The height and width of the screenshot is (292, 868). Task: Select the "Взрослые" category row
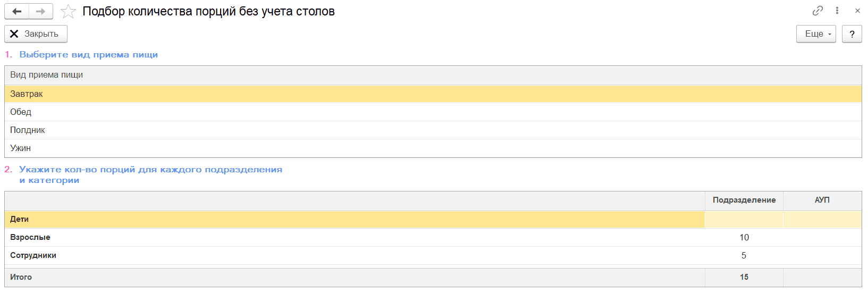(x=30, y=237)
